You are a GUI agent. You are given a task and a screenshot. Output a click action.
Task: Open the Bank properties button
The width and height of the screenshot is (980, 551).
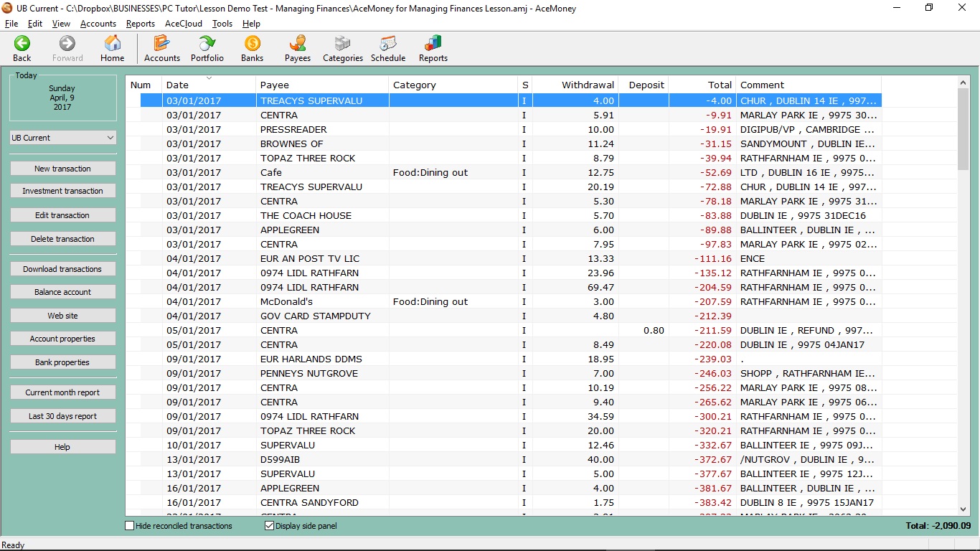(63, 362)
